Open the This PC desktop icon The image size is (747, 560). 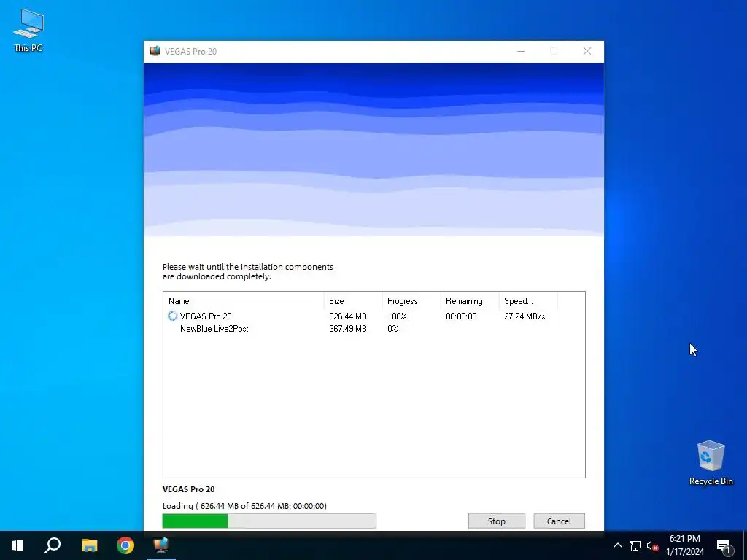(x=28, y=30)
